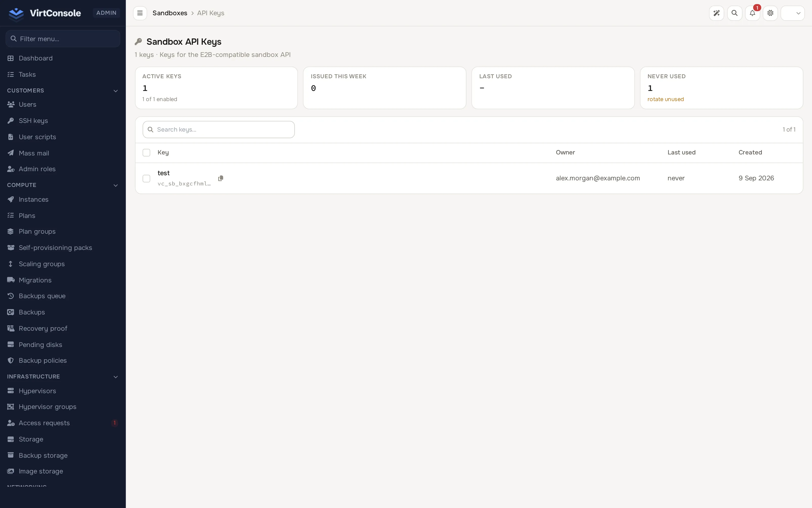Select all keys with the header checkbox
This screenshot has width=812, height=508.
[x=146, y=153]
